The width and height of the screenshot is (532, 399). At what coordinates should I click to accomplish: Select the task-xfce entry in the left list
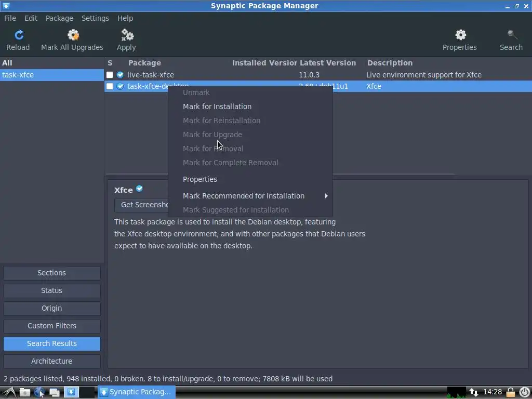(x=52, y=75)
